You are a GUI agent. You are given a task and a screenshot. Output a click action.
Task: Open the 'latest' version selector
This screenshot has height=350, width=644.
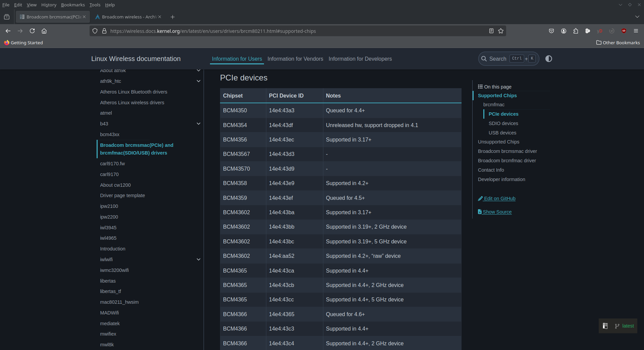(x=624, y=326)
